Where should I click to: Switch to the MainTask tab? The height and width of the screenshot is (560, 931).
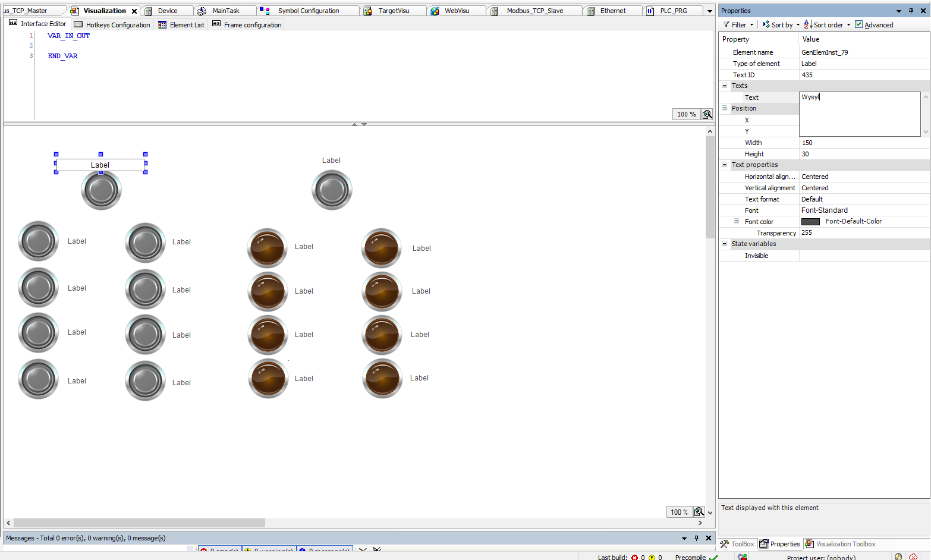(x=226, y=11)
